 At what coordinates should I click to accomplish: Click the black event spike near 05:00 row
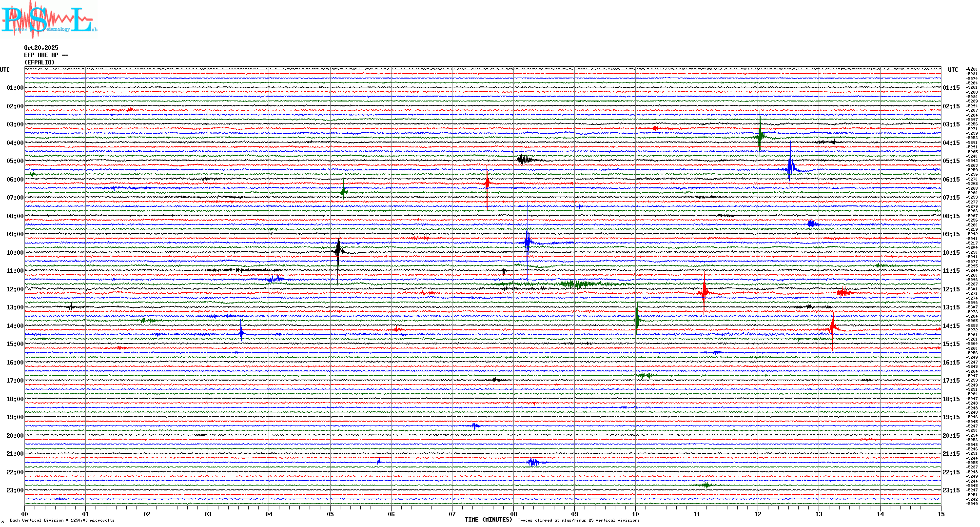(522, 159)
